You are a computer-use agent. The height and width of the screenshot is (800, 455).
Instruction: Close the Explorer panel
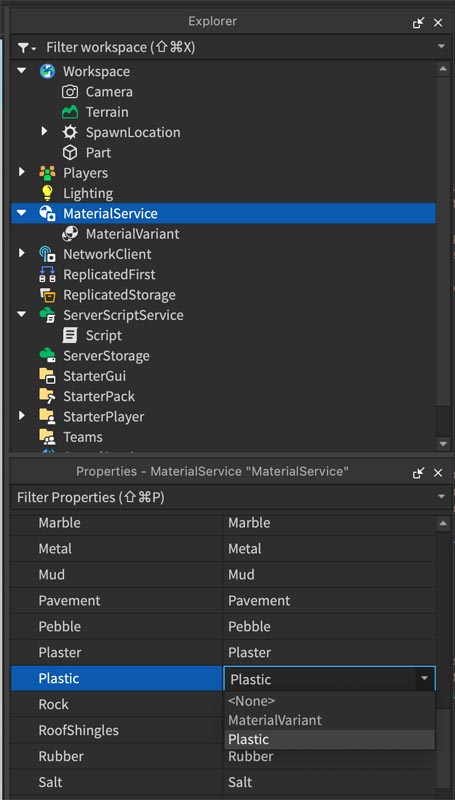click(x=438, y=22)
